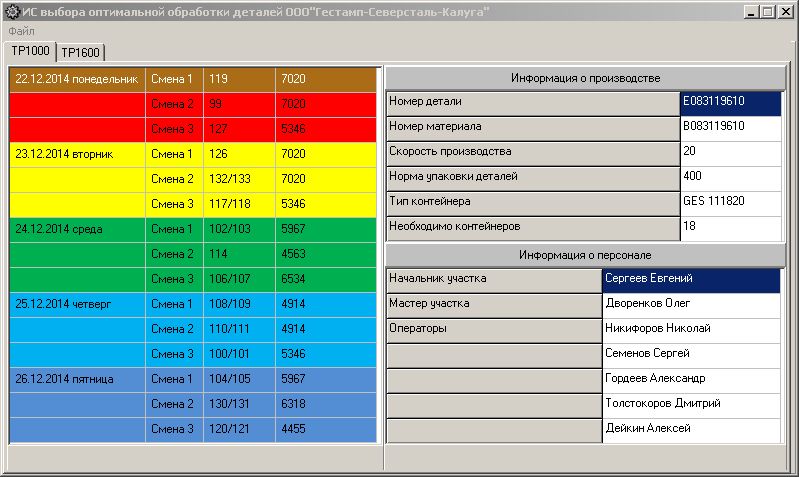Click the Операторы label
799x477 pixels.
pyautogui.click(x=494, y=331)
